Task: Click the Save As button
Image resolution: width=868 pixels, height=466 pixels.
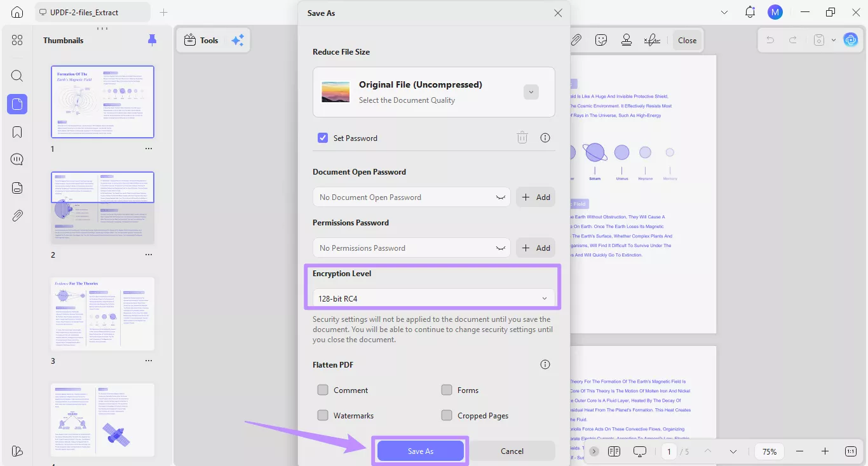Action: [419, 451]
